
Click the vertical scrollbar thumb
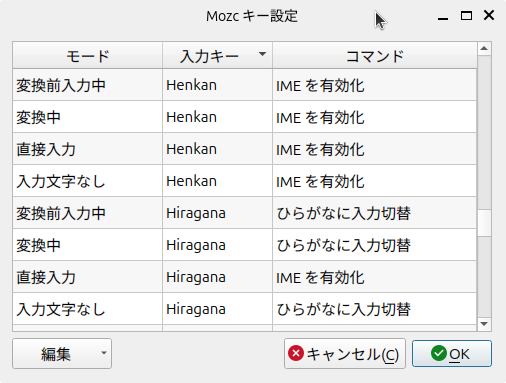click(484, 223)
